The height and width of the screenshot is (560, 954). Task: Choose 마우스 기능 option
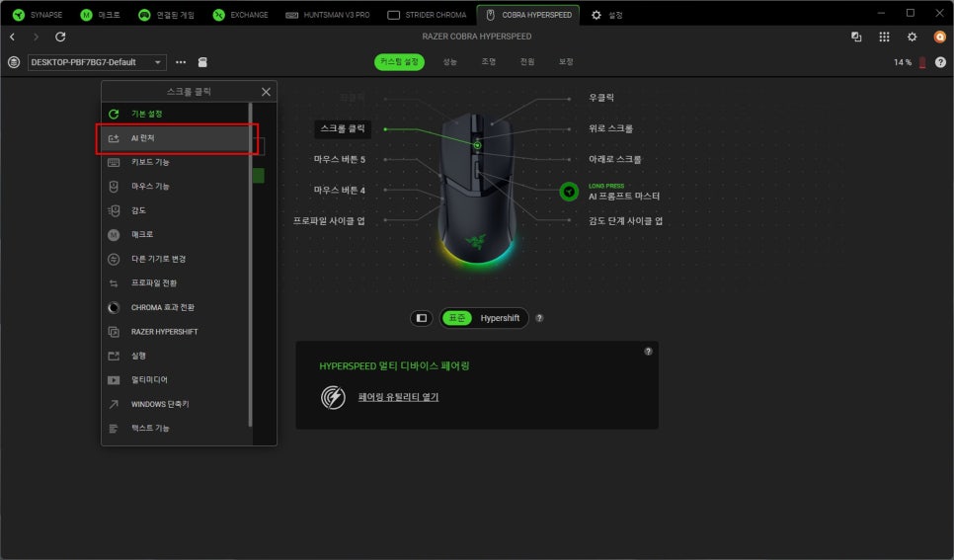pyautogui.click(x=175, y=187)
